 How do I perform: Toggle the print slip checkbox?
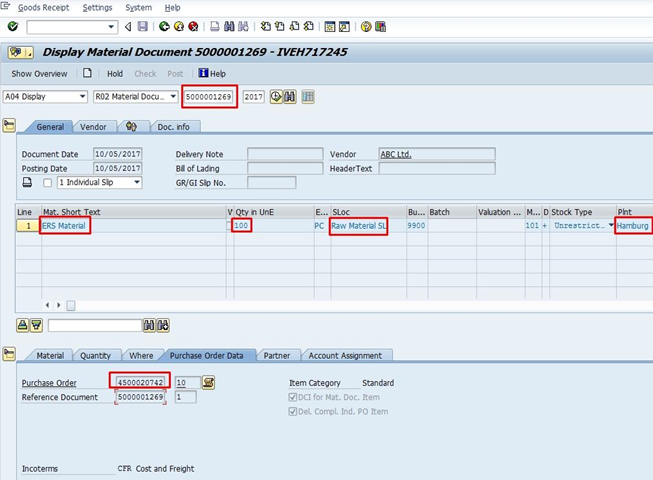[47, 183]
